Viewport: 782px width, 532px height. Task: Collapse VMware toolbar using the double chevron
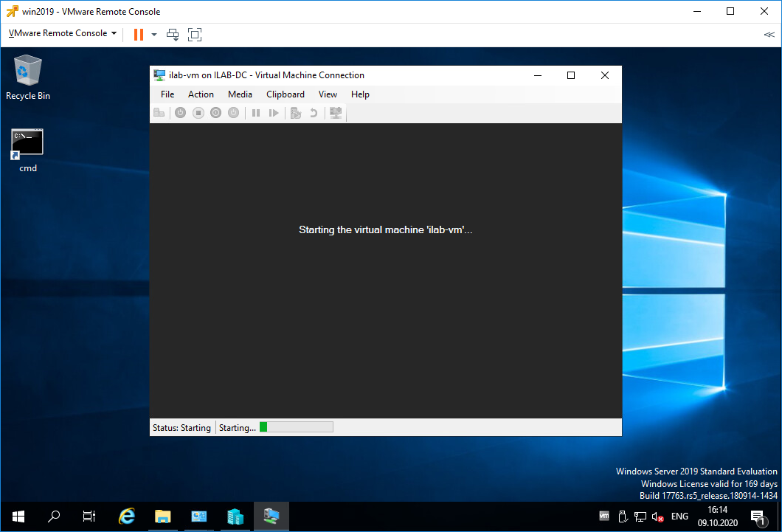pos(769,35)
